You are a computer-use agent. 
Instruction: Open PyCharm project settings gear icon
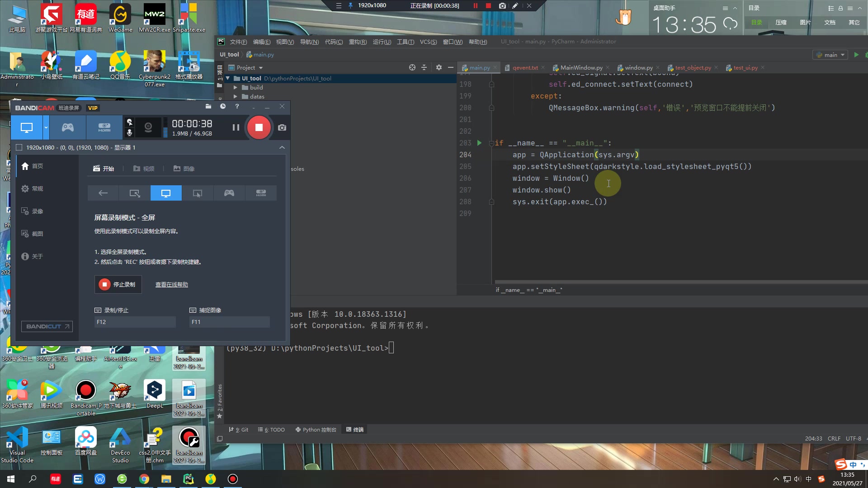point(439,67)
